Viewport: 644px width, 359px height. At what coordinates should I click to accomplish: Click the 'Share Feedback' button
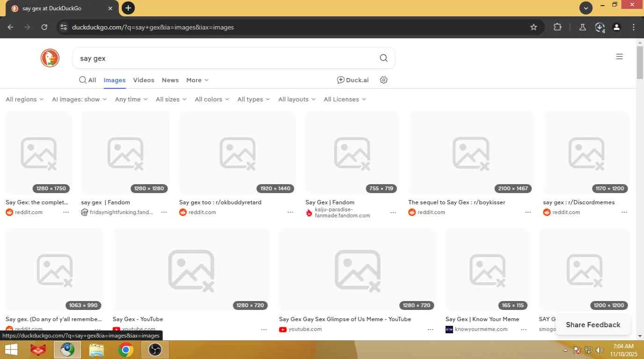click(593, 325)
